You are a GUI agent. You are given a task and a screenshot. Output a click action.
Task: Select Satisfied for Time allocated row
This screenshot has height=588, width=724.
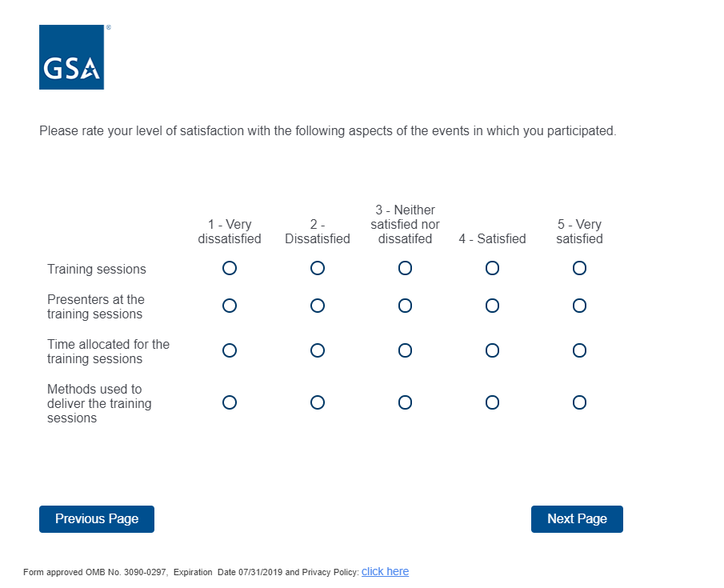tap(492, 350)
